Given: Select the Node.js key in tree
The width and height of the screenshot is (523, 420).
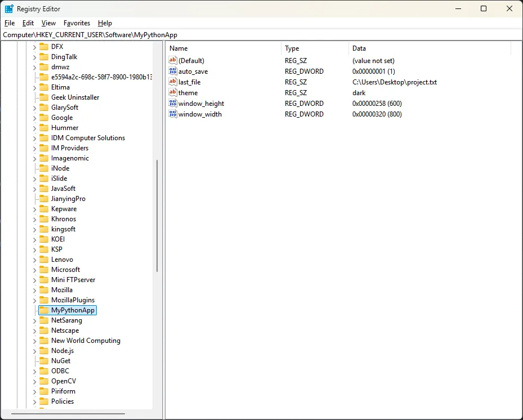Looking at the screenshot, I should click(x=62, y=351).
